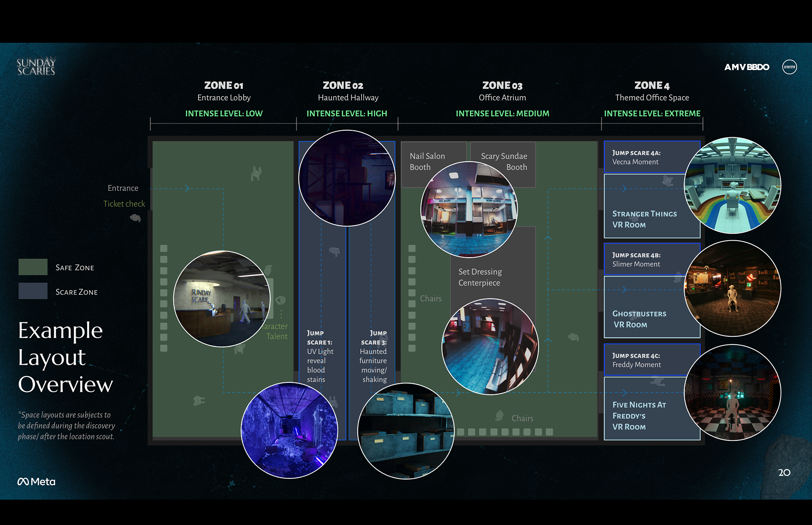This screenshot has width=812, height=525.
Task: Click the arrow entering Five Nights At Freddy's room
Action: (624, 392)
